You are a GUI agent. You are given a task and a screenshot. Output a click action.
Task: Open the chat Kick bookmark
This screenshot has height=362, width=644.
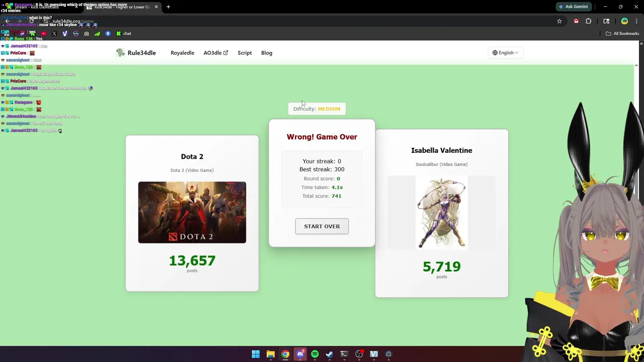124,34
